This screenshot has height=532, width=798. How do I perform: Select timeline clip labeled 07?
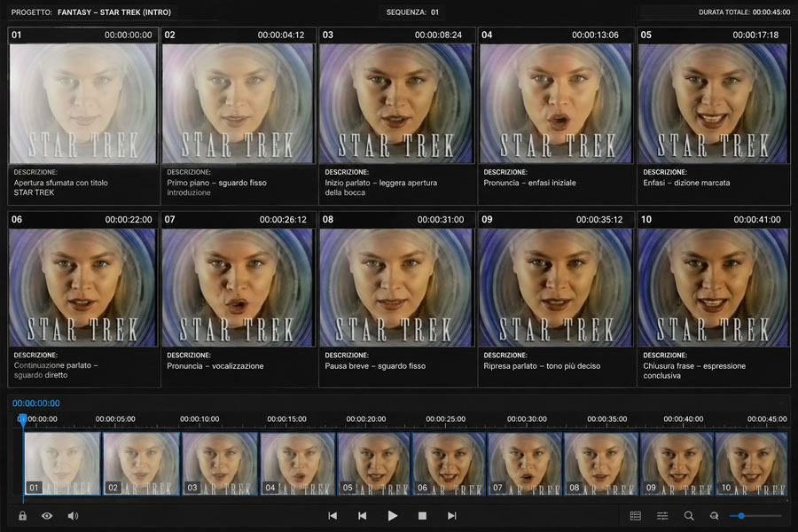pyautogui.click(x=525, y=464)
